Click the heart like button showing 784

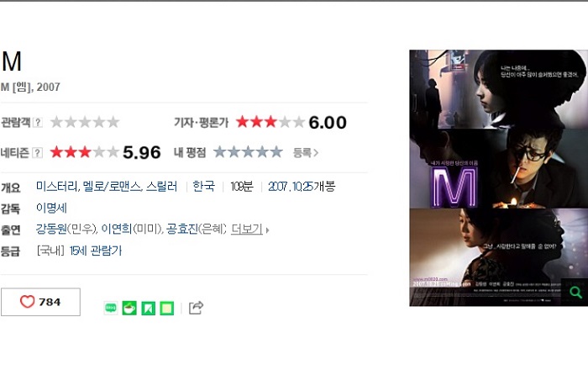40,302
